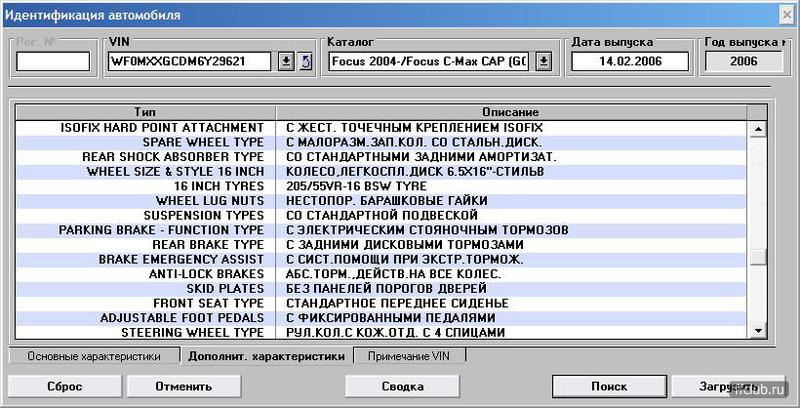The height and width of the screenshot is (408, 800).
Task: Click description С ЖЕСТ. ТОЧЕЧНЫМ КРЕПЛЕНИЕМ ISOFIX
Action: (x=414, y=128)
